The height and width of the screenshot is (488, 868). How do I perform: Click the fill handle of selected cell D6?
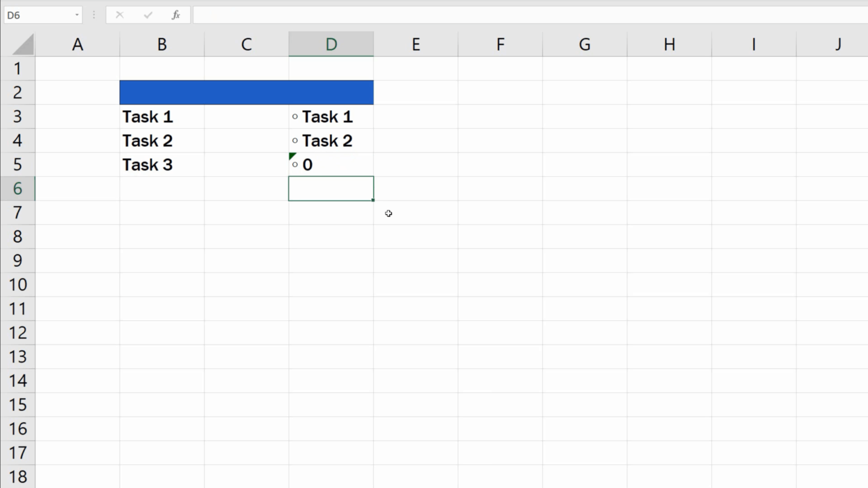pos(373,201)
